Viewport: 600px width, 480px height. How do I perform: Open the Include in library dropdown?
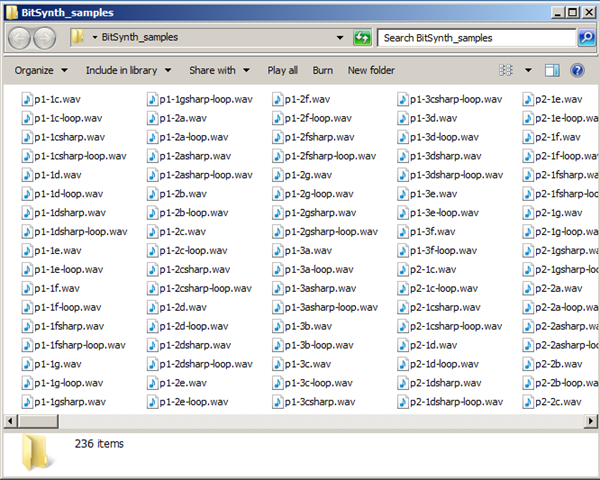coord(128,70)
